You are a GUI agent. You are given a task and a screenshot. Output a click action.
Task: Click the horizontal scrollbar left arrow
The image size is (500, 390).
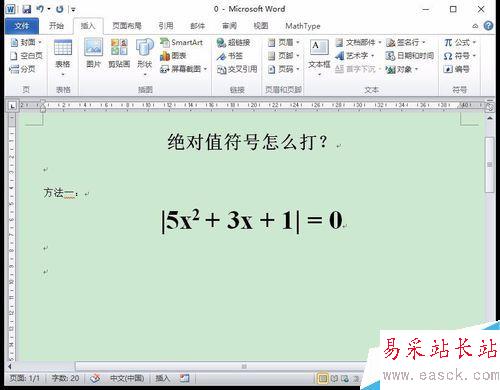tap(10, 366)
